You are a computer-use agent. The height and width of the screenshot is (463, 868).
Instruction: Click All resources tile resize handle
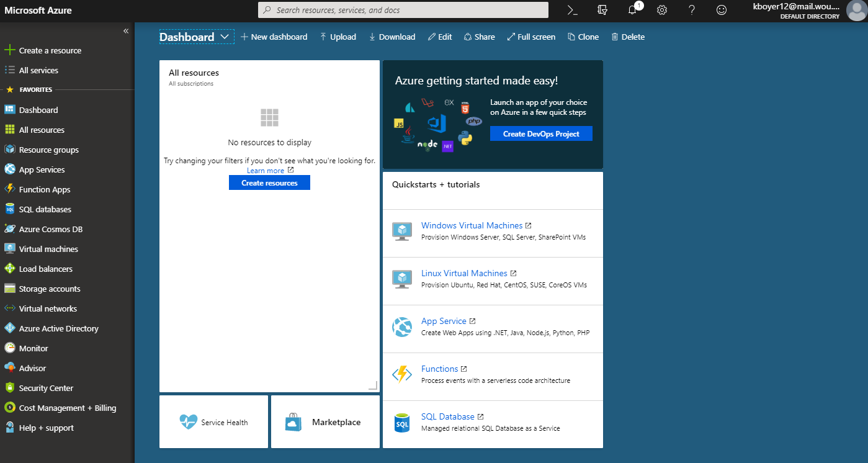tap(373, 385)
